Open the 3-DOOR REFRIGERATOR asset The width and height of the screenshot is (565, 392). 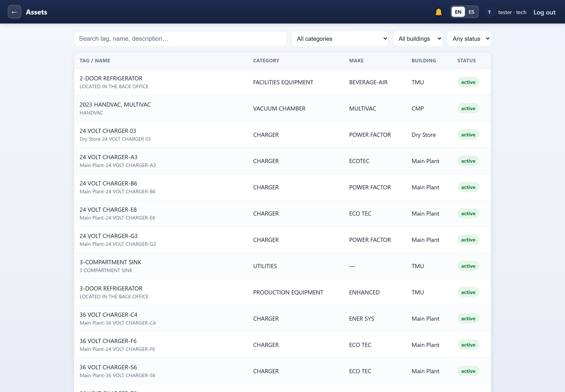[282, 293]
